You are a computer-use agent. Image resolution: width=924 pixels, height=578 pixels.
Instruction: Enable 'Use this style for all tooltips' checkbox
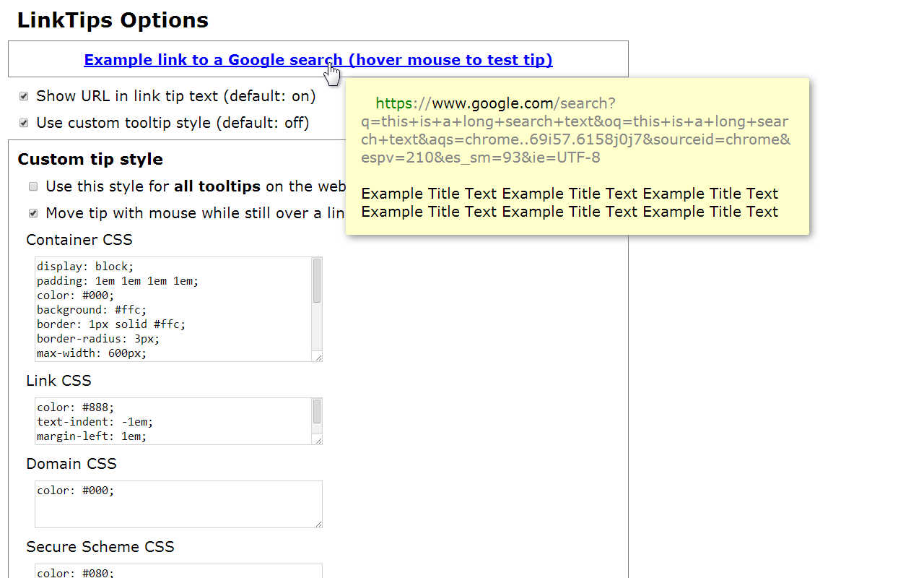point(33,186)
